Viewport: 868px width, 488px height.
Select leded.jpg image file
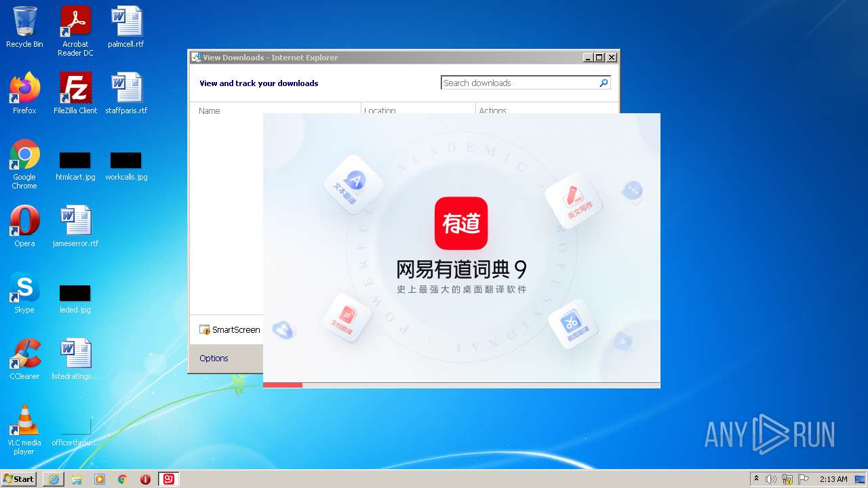[75, 300]
